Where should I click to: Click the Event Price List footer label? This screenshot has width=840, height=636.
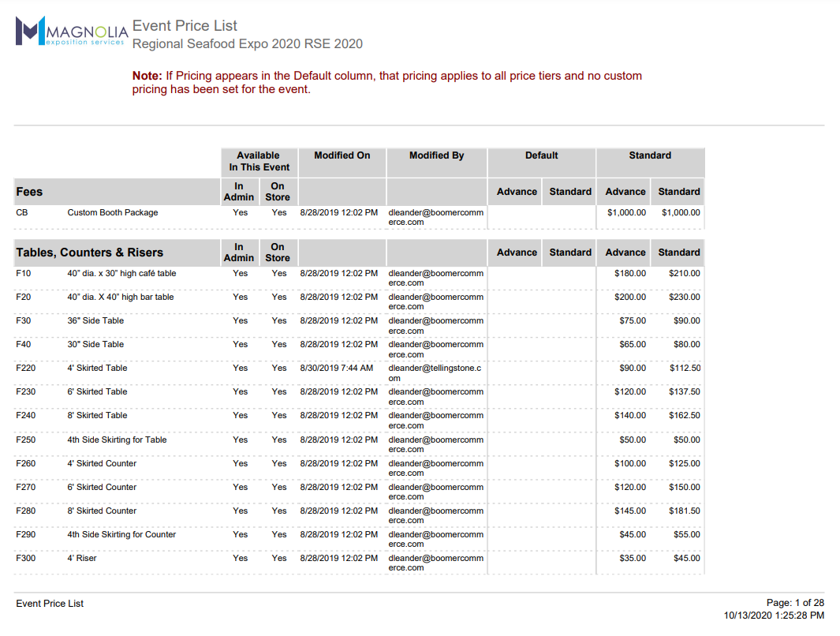[x=48, y=603]
